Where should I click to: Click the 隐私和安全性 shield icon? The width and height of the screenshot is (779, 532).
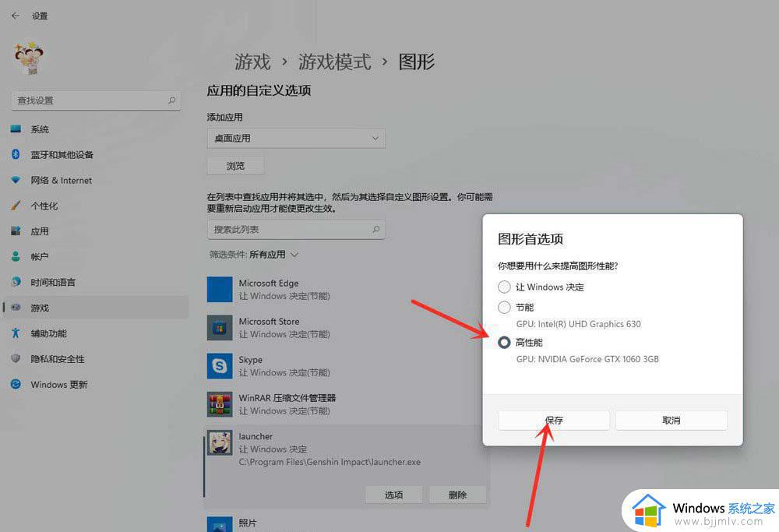[x=16, y=358]
